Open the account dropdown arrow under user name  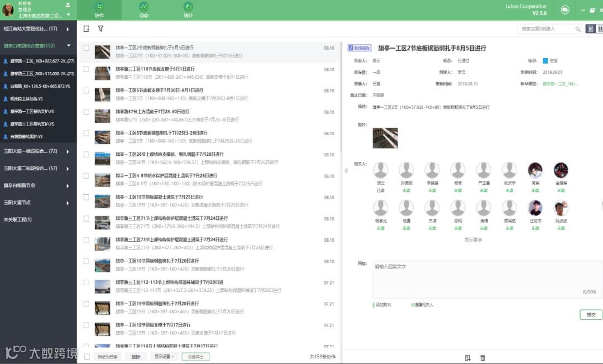(x=69, y=15)
